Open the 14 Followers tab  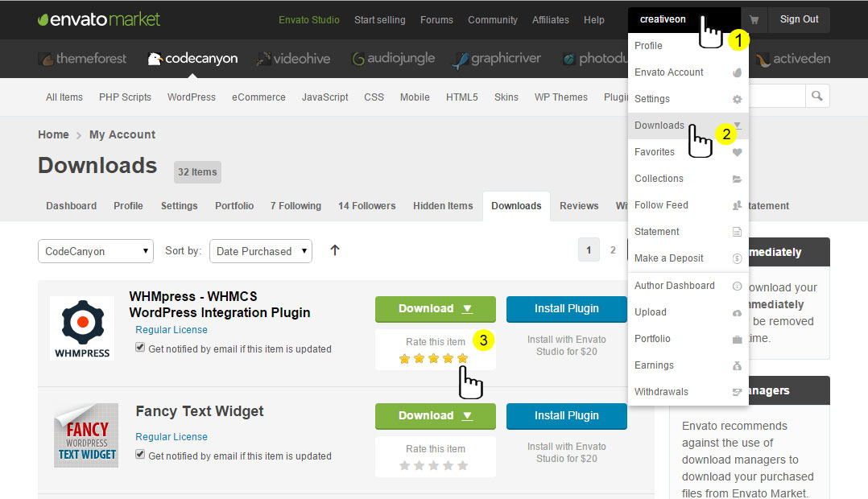point(367,206)
